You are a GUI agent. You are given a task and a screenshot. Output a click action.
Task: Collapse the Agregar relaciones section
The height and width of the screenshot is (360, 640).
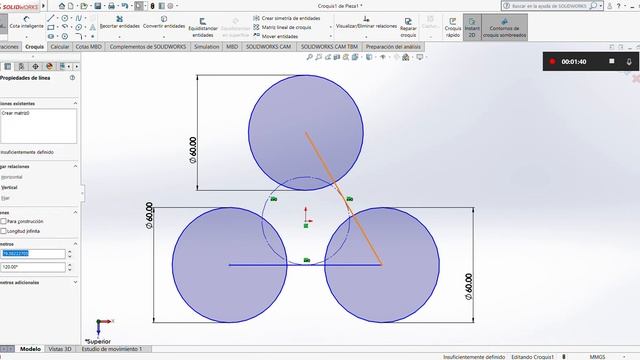[75, 166]
